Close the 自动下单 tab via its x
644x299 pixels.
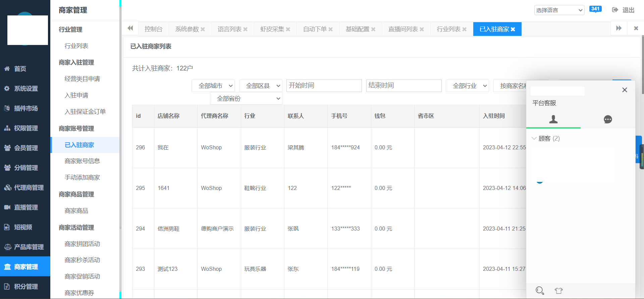point(330,30)
